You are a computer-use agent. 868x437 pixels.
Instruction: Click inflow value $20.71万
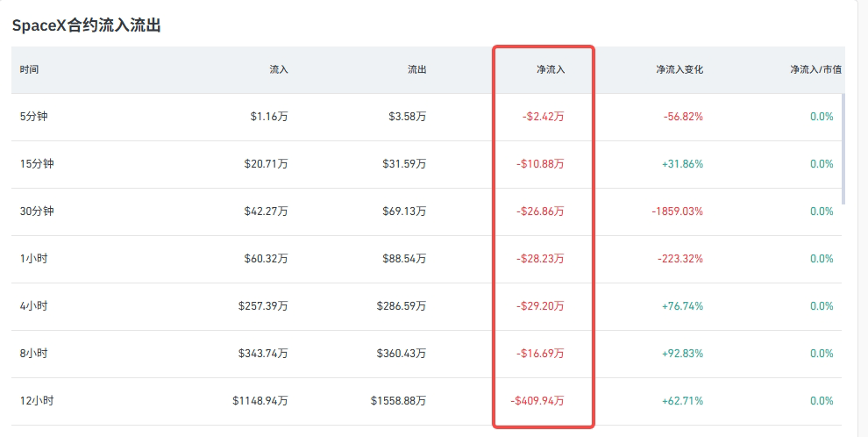point(266,164)
